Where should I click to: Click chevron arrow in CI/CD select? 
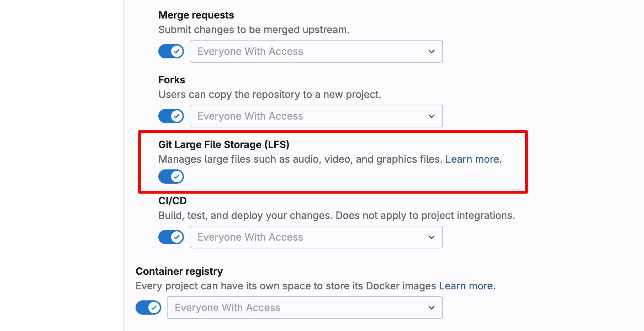(432, 237)
